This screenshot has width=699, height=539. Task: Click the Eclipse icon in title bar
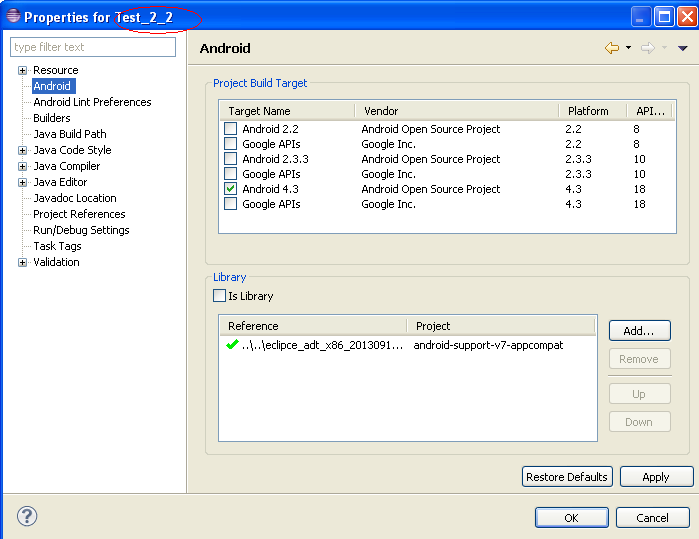[13, 16]
